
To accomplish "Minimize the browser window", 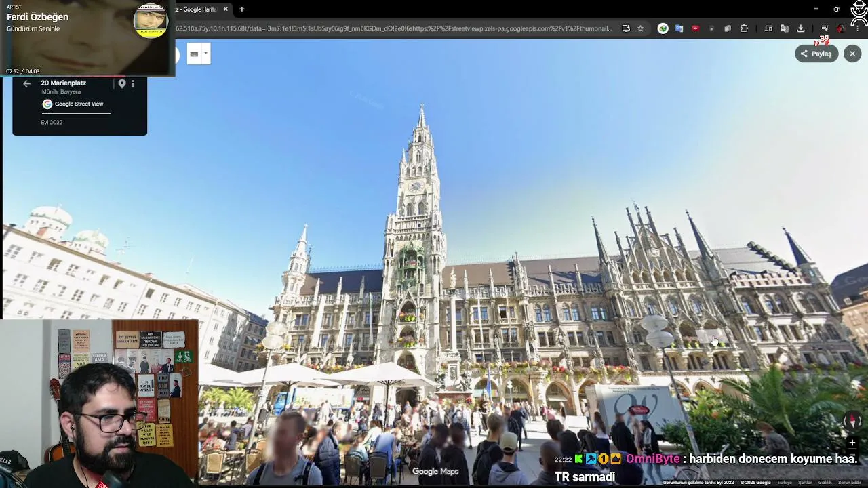I will click(x=816, y=9).
